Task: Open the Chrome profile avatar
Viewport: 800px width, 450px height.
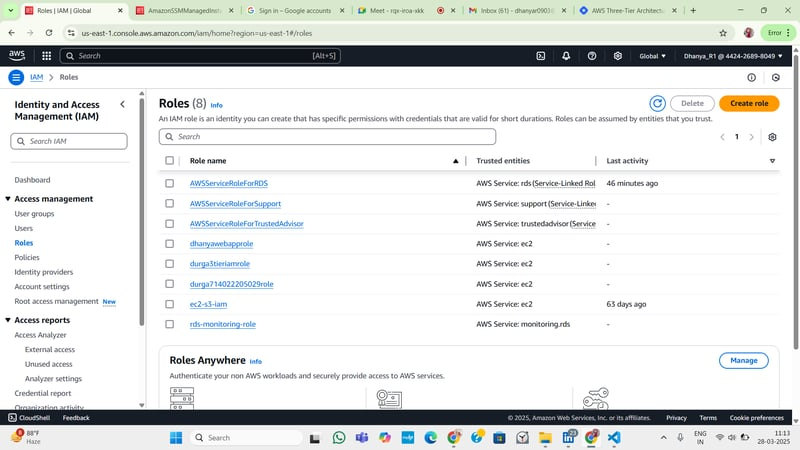Action: click(x=749, y=33)
